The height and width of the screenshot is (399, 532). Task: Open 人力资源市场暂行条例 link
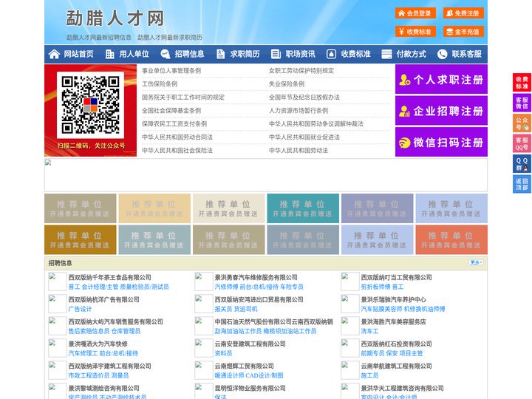coord(299,111)
